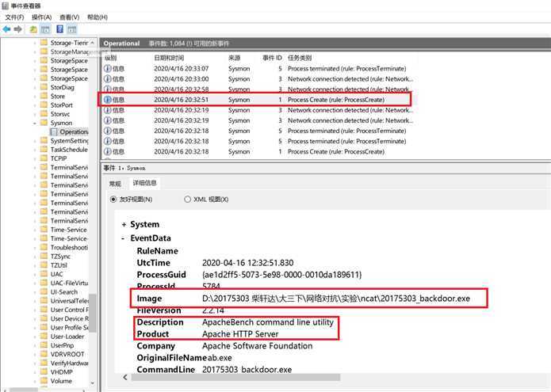
Task: Click the details pane horizontal scrollbar thumb
Action: coord(235,377)
